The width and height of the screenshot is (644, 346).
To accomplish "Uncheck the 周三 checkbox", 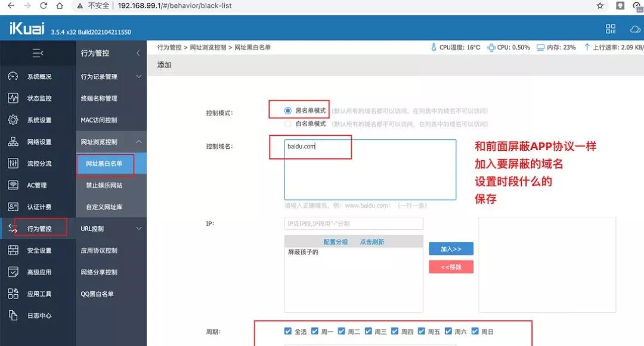I will point(368,331).
